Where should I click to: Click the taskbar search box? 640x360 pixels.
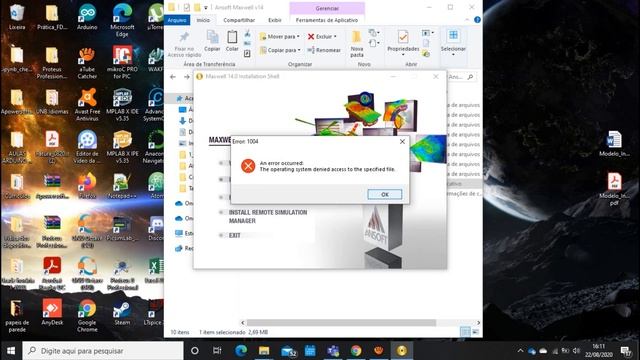(102, 351)
